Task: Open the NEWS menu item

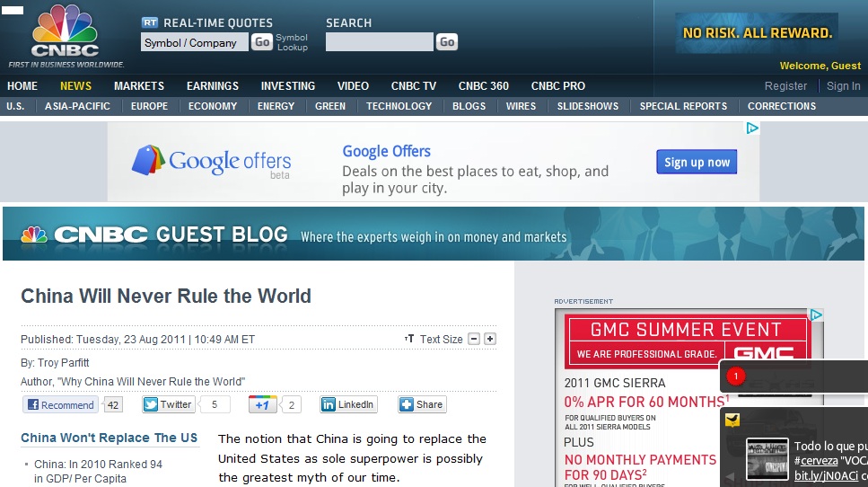Action: [x=75, y=86]
